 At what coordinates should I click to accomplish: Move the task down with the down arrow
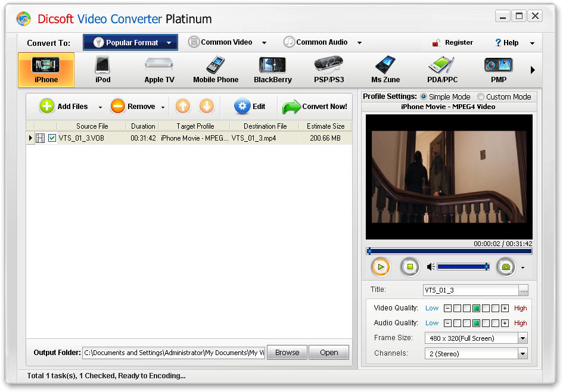(x=207, y=106)
